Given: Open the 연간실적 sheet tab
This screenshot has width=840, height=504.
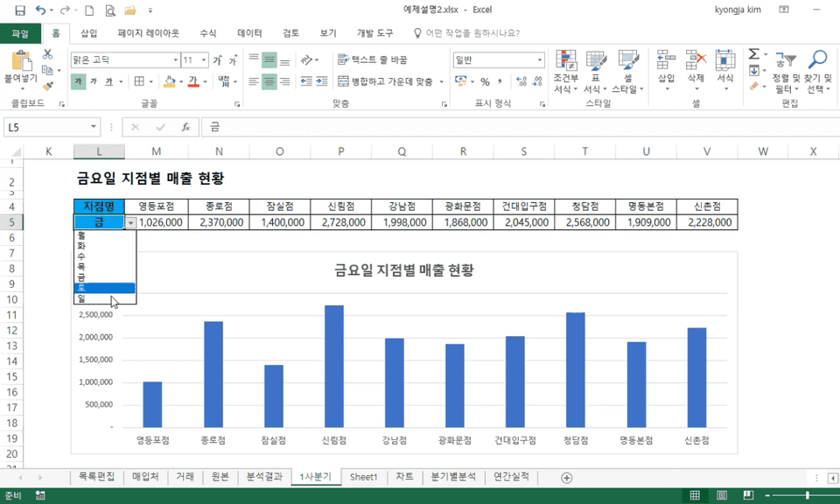Looking at the screenshot, I should 511,477.
